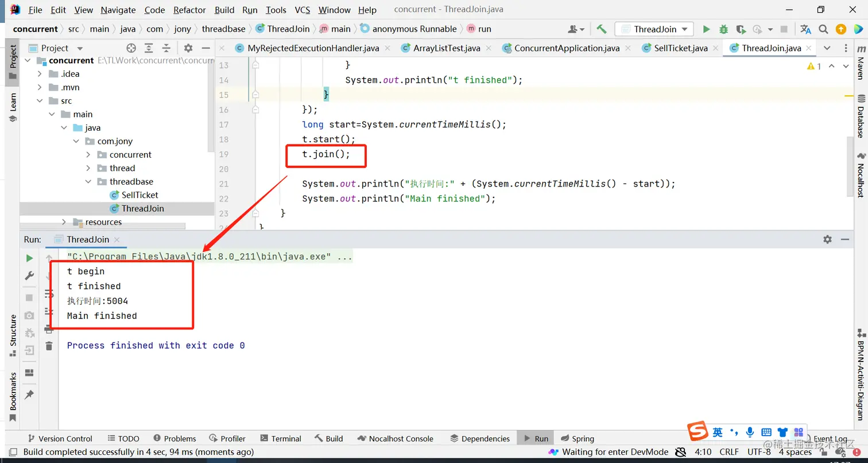Viewport: 868px width, 463px height.
Task: Expand all nodes in the Project panel
Action: click(x=149, y=48)
